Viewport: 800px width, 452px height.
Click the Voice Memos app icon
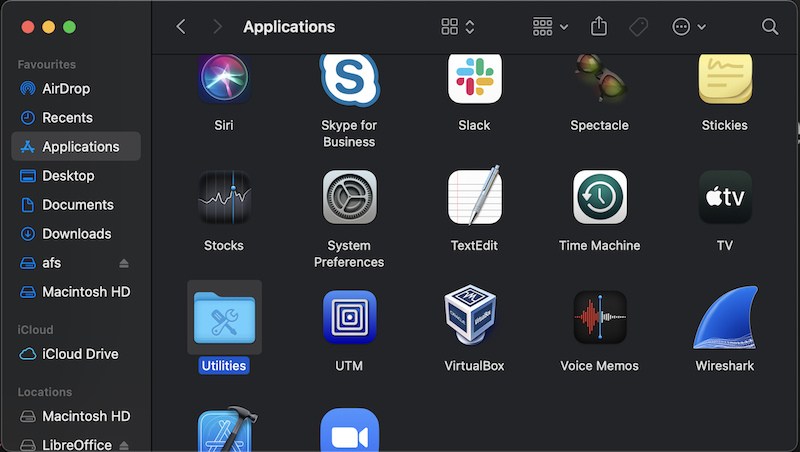click(600, 318)
